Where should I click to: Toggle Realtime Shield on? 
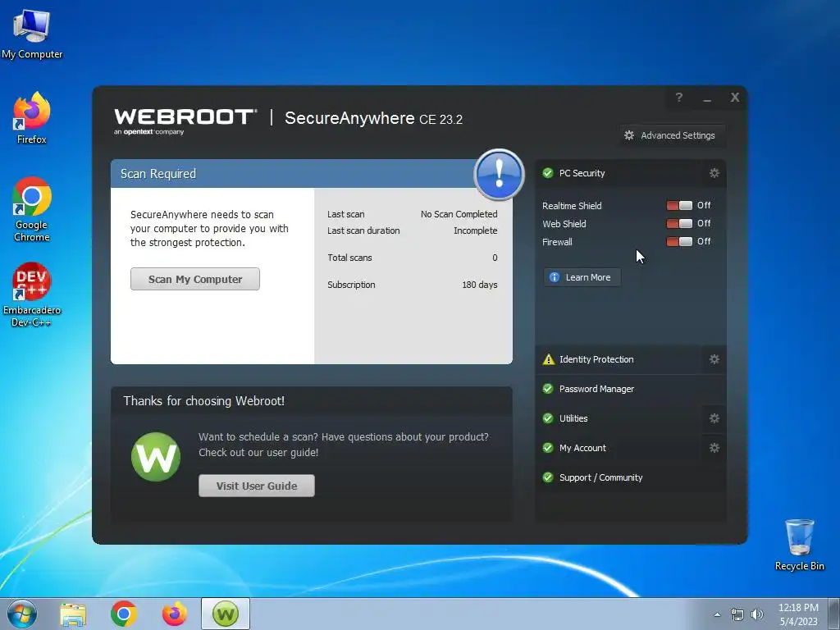click(679, 206)
